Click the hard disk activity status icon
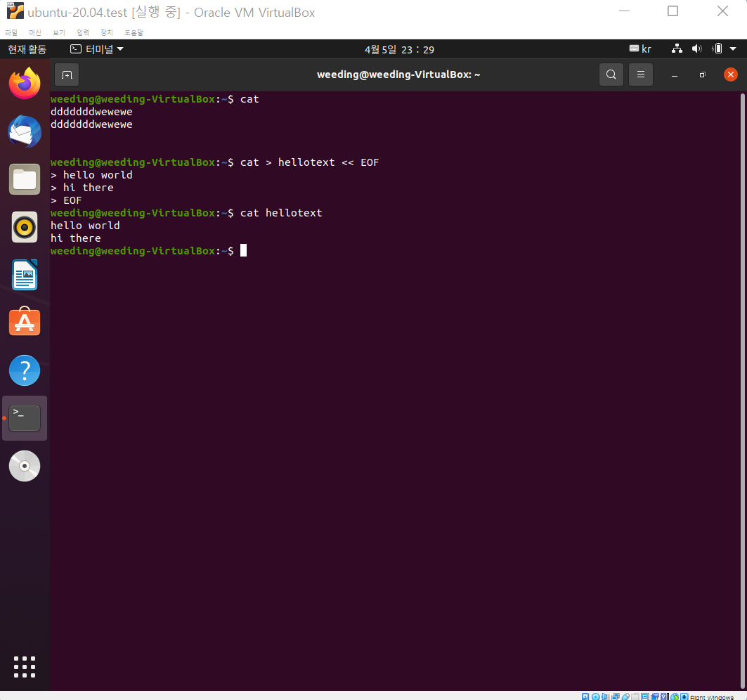 [585, 696]
